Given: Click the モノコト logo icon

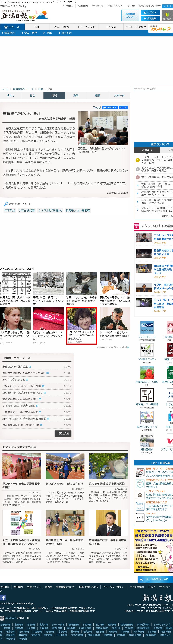Looking at the screenshot, I should pos(147,395).
